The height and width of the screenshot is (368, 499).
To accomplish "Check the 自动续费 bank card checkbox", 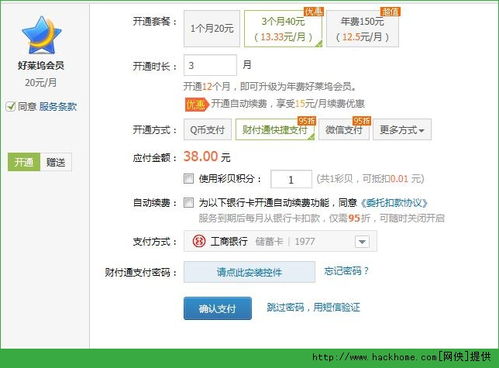I will click(x=188, y=202).
